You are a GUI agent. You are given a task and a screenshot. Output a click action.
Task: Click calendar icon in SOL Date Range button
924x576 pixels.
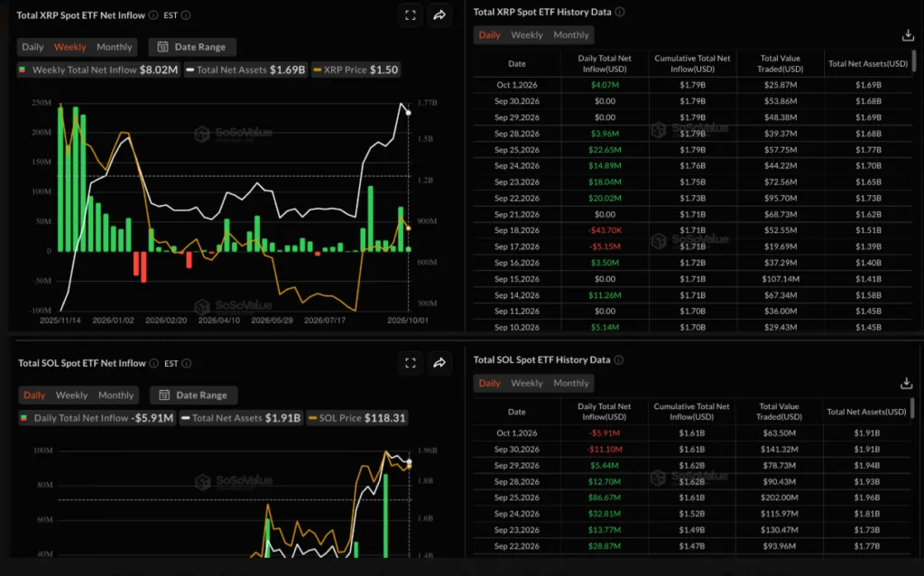[164, 395]
